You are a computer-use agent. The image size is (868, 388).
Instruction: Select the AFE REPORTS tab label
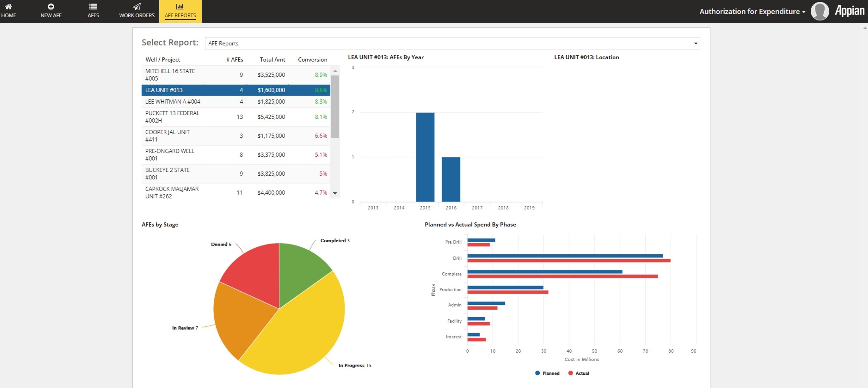click(180, 16)
